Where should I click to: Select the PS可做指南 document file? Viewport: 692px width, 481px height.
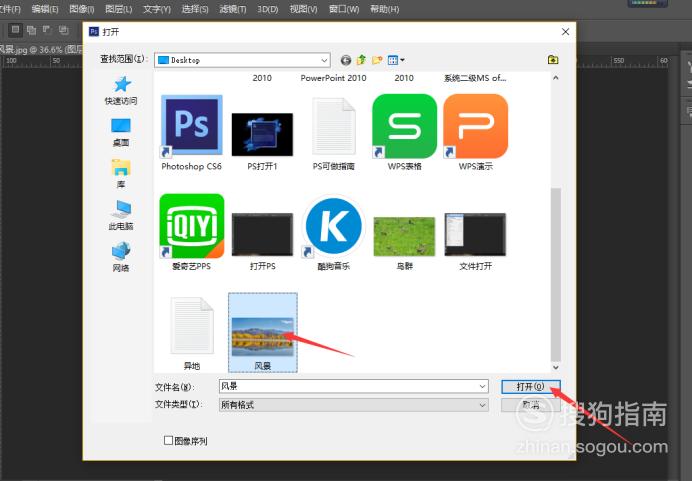[333, 125]
